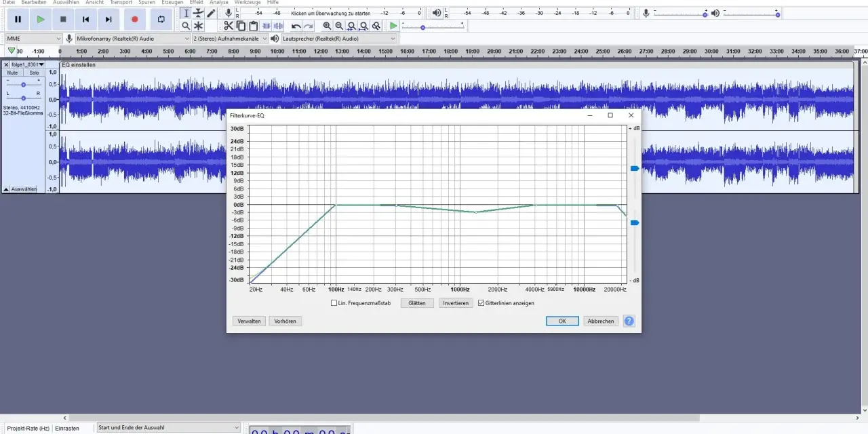The image size is (868, 434).
Task: Toggle the Loop playback button
Action: tap(161, 20)
